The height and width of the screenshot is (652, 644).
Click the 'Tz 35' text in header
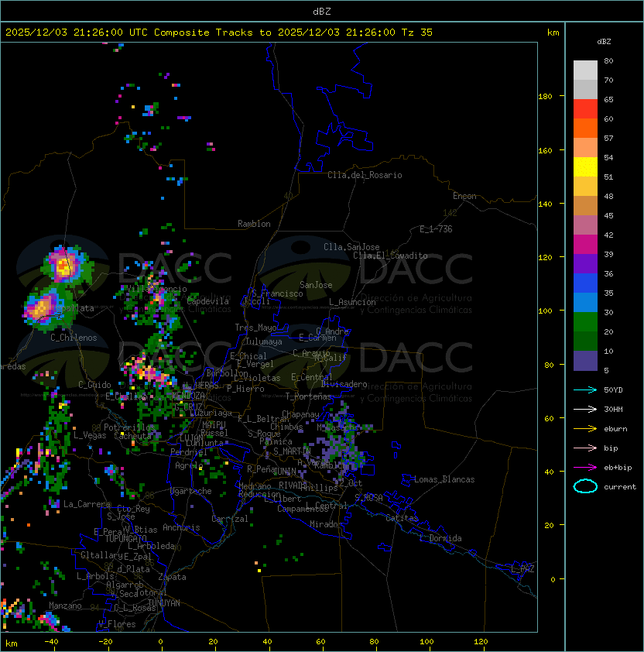pyautogui.click(x=417, y=33)
